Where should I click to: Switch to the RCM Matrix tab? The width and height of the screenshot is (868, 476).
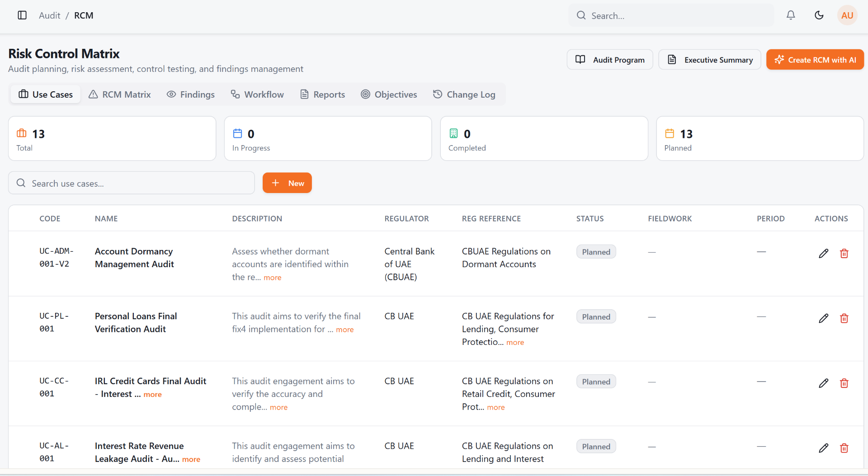[120, 94]
